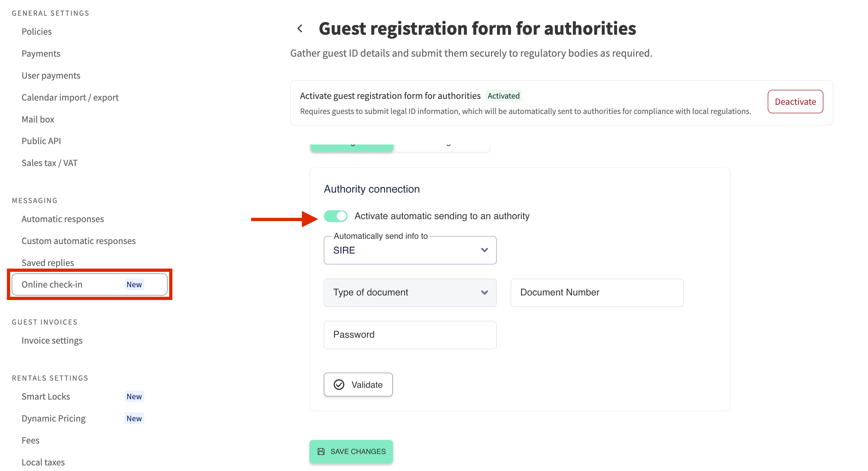The image size is (868, 471).
Task: Click the New badge next to Dynamic Pricing
Action: pyautogui.click(x=134, y=418)
